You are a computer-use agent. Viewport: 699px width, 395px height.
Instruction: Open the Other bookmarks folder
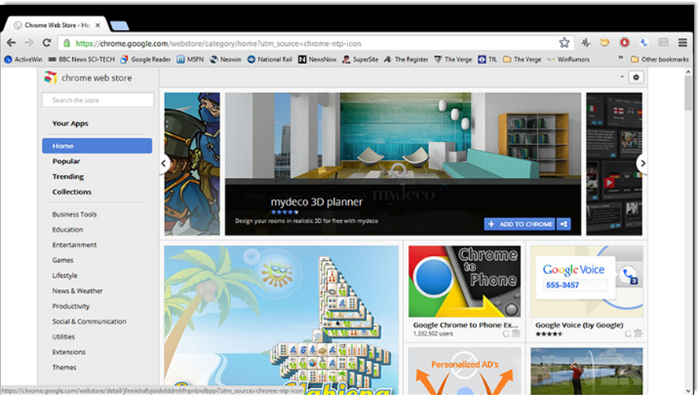click(x=660, y=59)
